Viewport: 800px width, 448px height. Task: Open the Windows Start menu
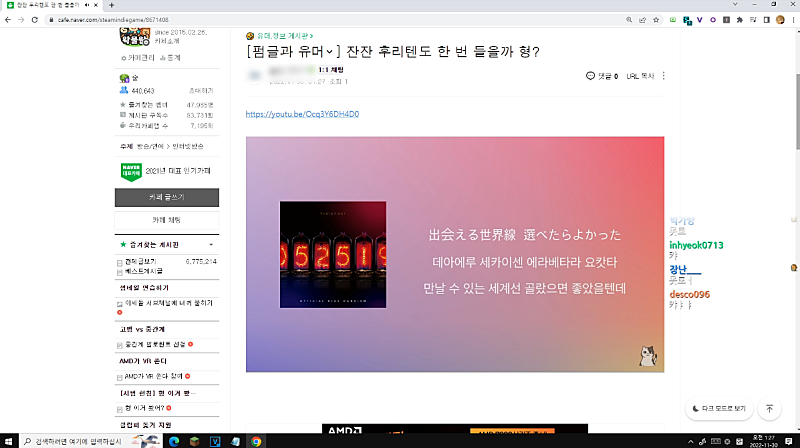pos(8,441)
